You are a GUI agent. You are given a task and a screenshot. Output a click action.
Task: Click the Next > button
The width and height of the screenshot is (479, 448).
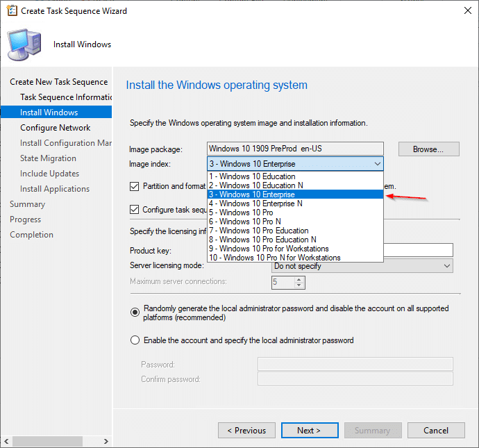click(310, 430)
